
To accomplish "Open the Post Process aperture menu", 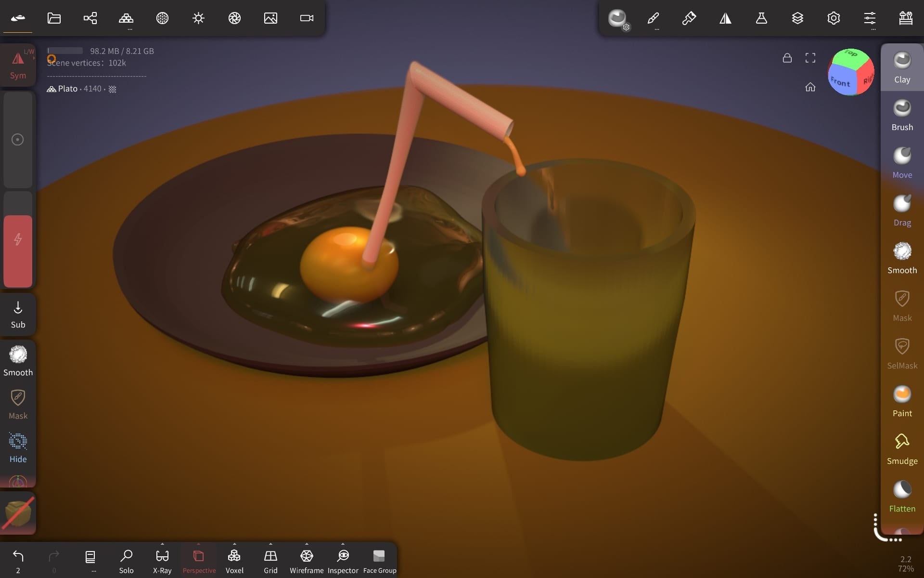I will click(234, 18).
